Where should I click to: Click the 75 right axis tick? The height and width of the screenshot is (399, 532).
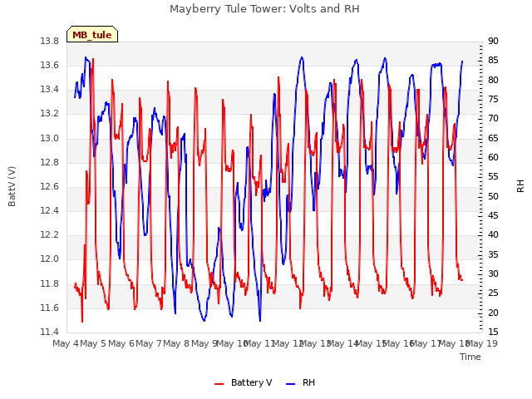pos(493,100)
